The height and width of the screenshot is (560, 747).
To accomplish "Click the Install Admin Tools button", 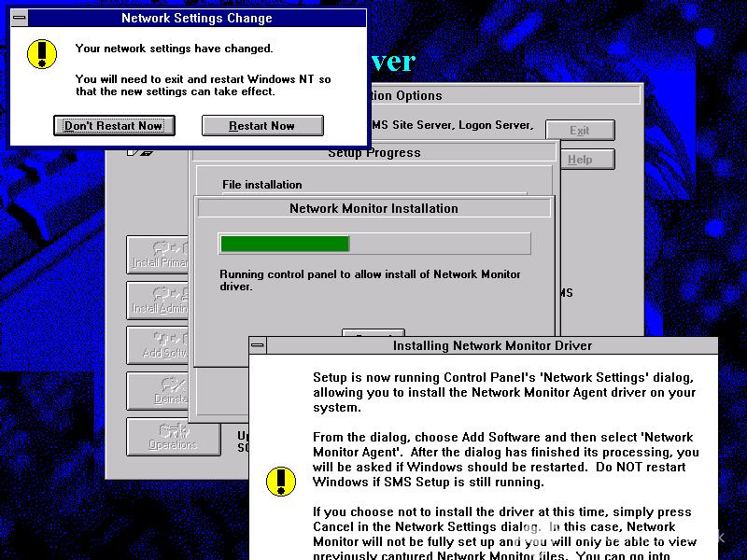I will click(158, 301).
